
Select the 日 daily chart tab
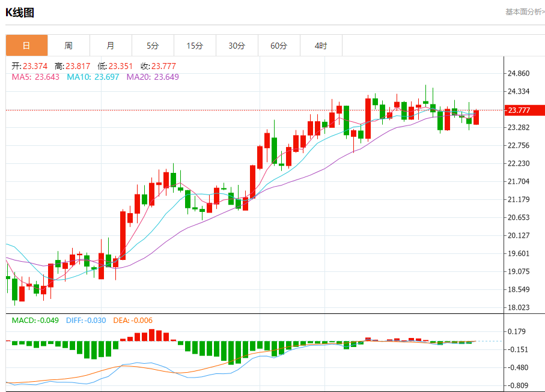[x=27, y=46]
